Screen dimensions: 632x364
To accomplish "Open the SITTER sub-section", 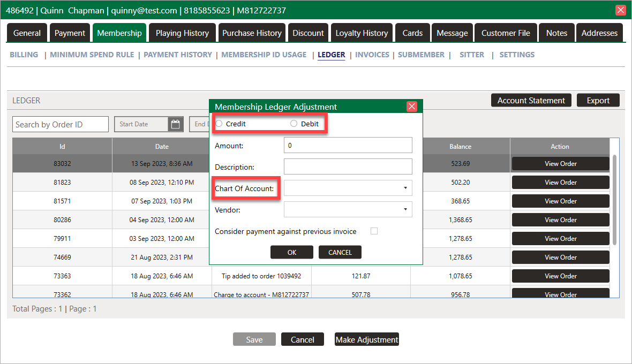I will click(x=471, y=55).
